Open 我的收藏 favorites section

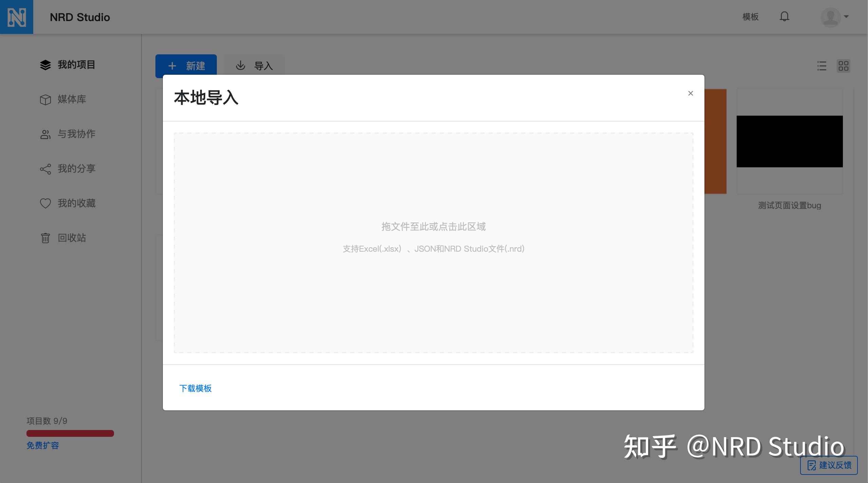[76, 203]
